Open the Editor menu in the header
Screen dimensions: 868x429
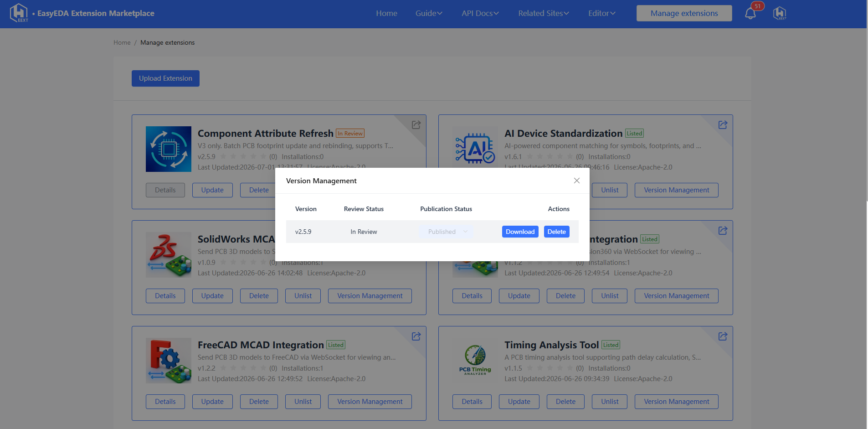point(601,13)
